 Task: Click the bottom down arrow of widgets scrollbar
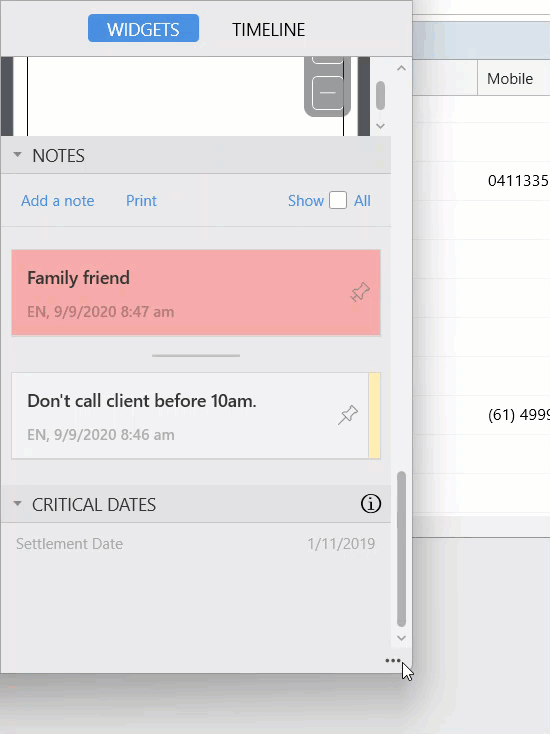coord(401,638)
